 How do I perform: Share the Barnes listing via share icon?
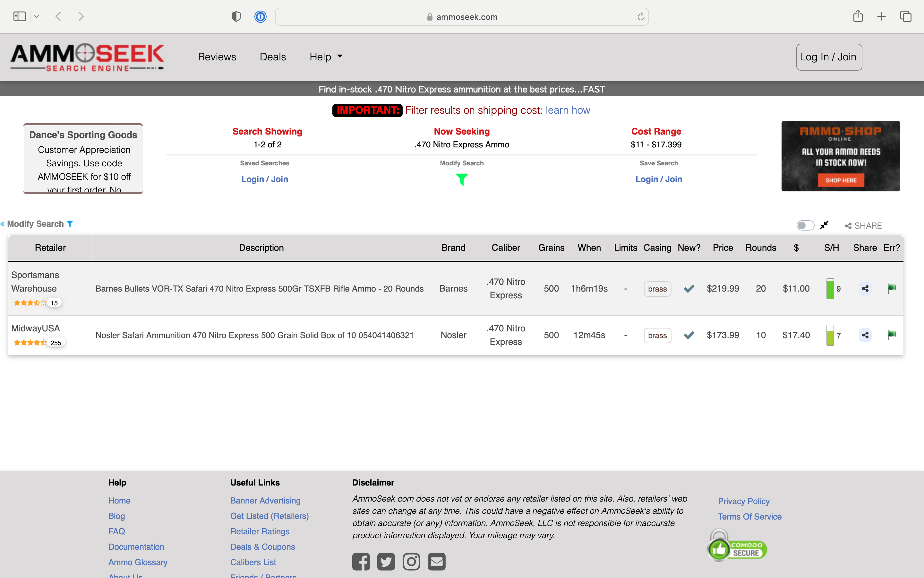[x=865, y=289]
